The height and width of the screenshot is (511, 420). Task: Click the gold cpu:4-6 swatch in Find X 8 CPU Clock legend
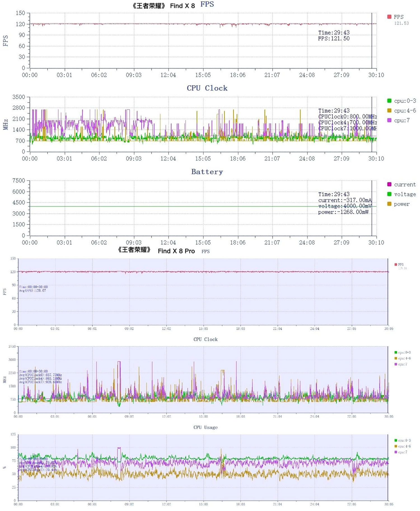click(x=389, y=110)
